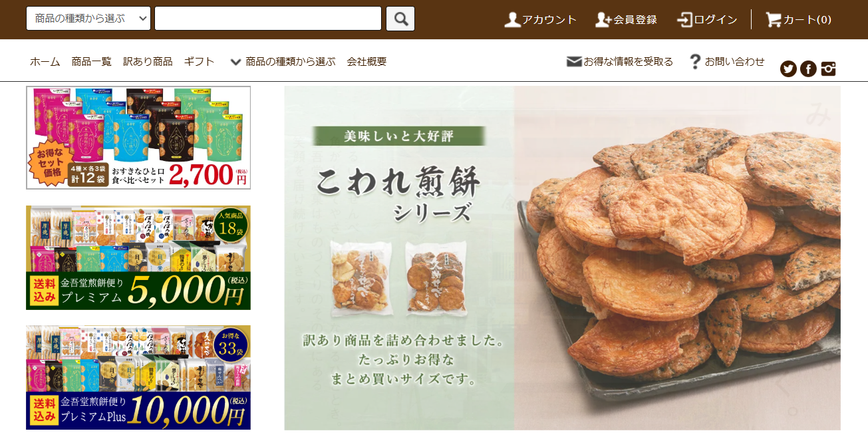
Task: Click the magnifying glass search button
Action: [x=400, y=19]
